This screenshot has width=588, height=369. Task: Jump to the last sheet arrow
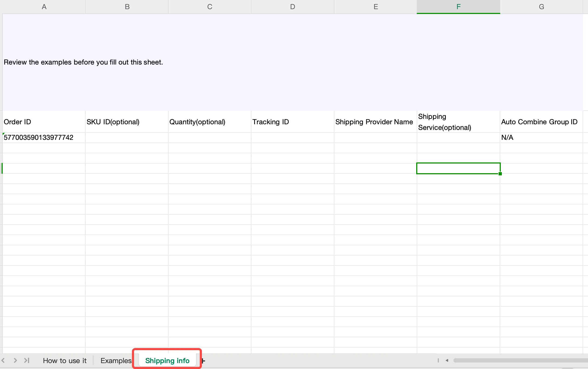click(x=27, y=360)
